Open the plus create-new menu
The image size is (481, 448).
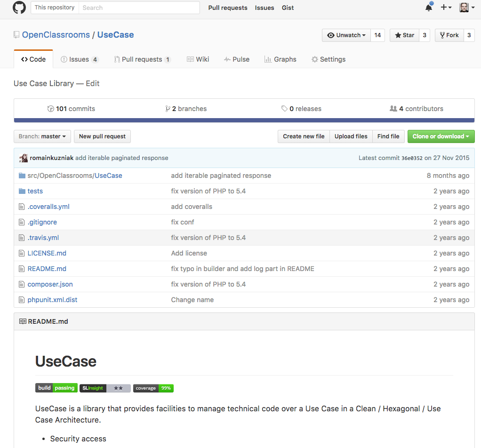pos(446,8)
